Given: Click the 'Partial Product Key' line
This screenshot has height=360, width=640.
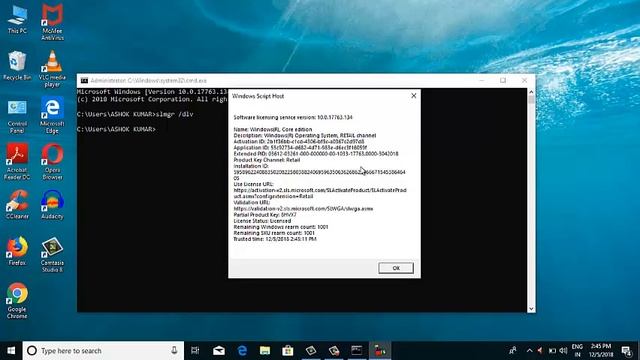Looking at the screenshot, I should point(265,215).
